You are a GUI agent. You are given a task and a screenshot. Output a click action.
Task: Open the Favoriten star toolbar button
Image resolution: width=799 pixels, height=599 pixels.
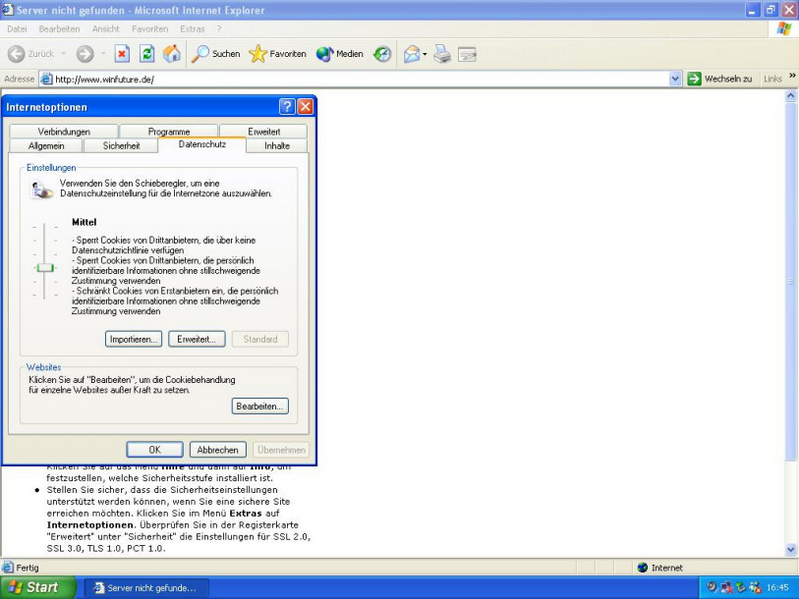point(278,54)
